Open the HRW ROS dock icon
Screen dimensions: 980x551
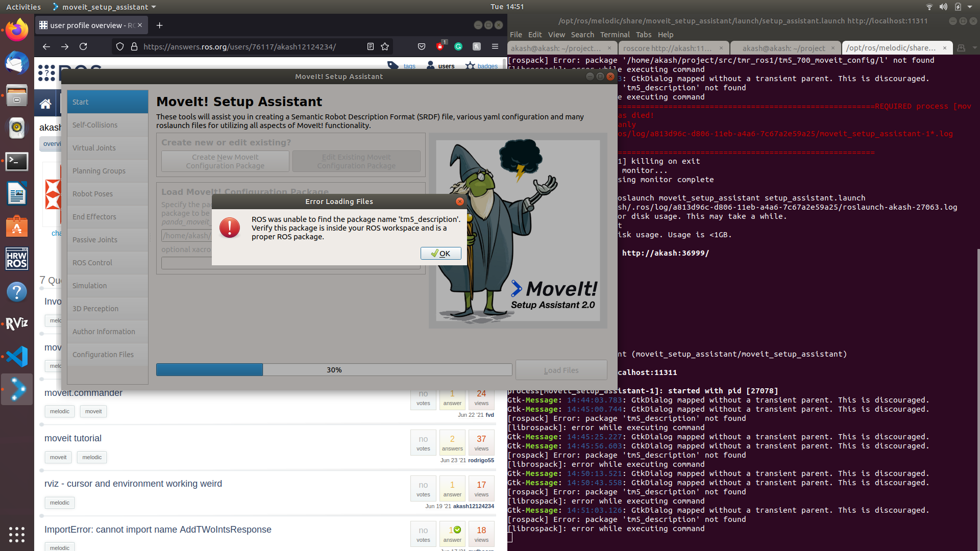[17, 259]
